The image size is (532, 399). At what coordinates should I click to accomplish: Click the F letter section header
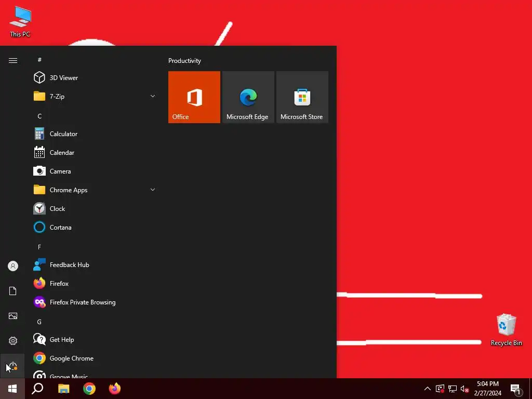pyautogui.click(x=39, y=247)
